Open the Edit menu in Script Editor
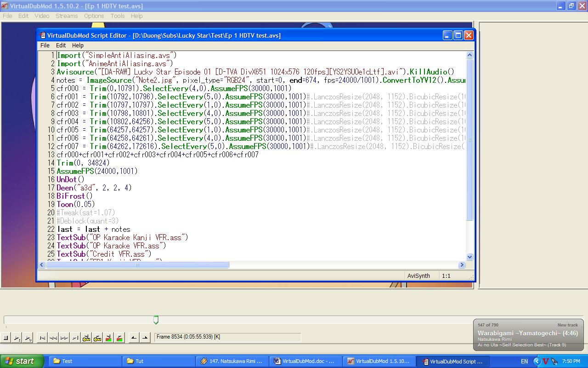This screenshot has width=588, height=368. click(x=61, y=46)
